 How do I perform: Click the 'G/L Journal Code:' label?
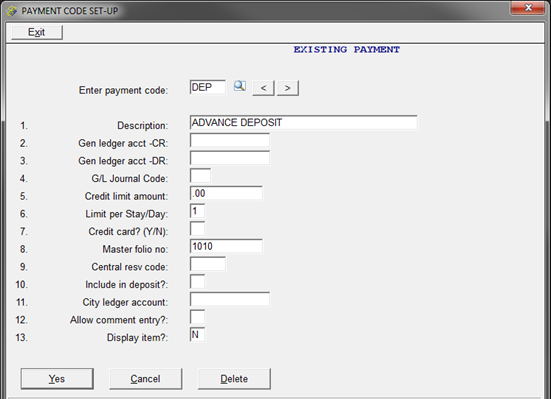[x=130, y=179]
